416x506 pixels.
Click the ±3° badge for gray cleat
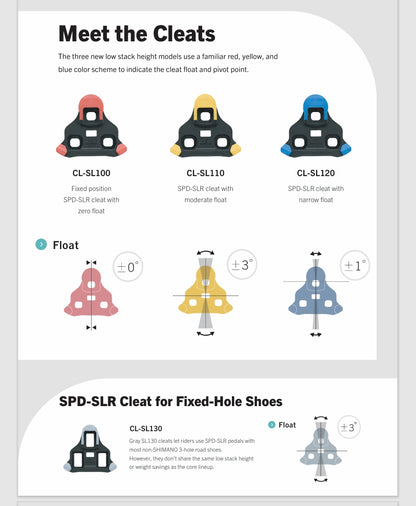click(x=349, y=427)
